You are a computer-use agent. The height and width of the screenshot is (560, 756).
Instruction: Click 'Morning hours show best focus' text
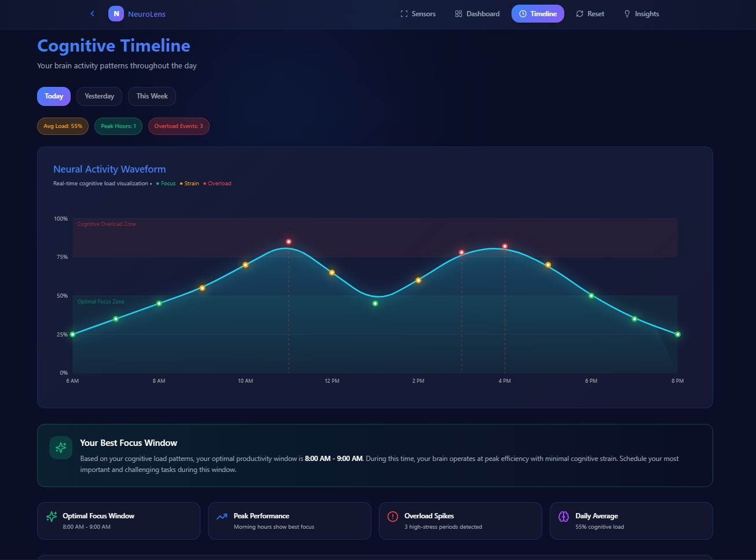274,527
